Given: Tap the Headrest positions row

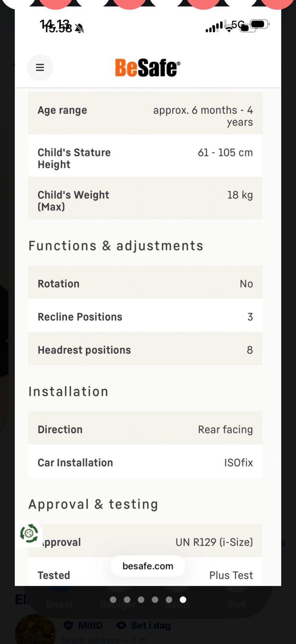Looking at the screenshot, I should click(x=145, y=350).
